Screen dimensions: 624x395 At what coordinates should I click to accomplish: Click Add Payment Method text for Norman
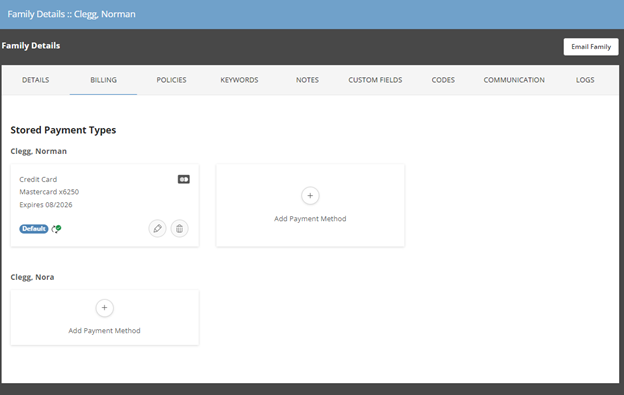(x=310, y=219)
